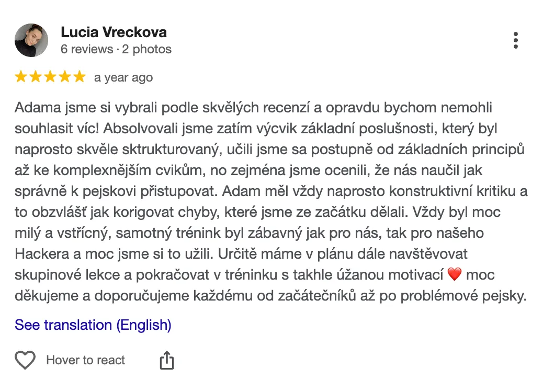
Task: Click the second rating star
Action: click(x=36, y=77)
